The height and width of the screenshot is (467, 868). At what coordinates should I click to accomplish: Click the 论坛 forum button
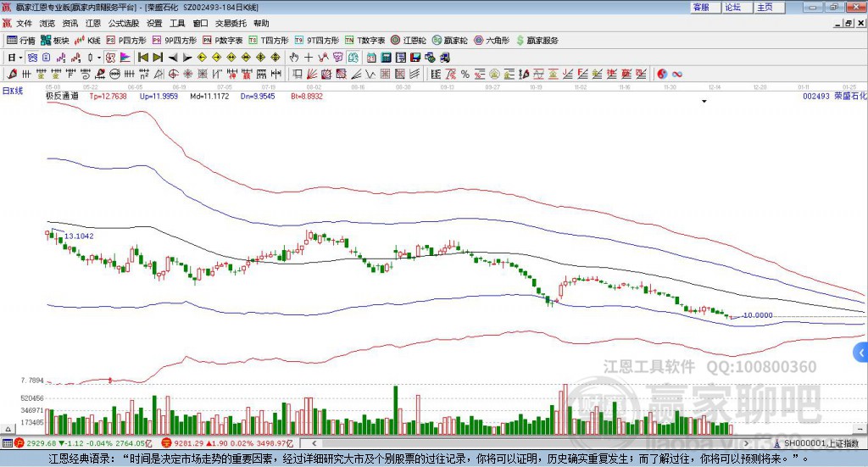click(x=733, y=7)
